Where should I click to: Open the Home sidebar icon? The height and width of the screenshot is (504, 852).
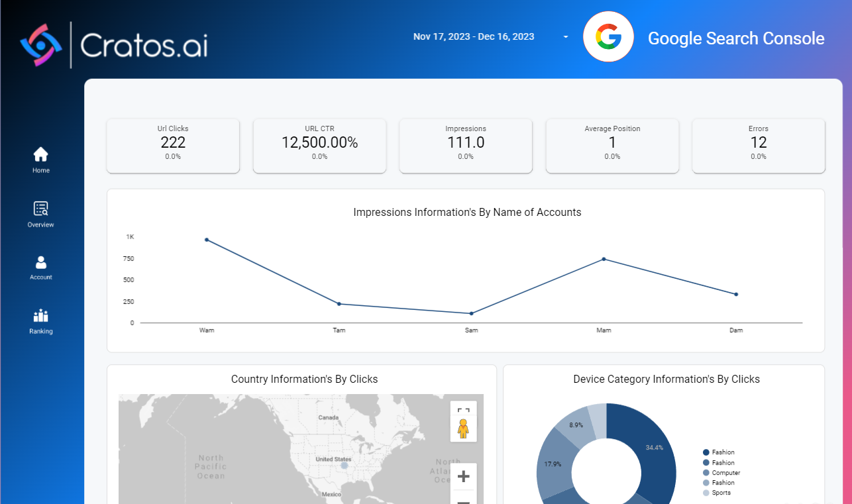tap(41, 154)
